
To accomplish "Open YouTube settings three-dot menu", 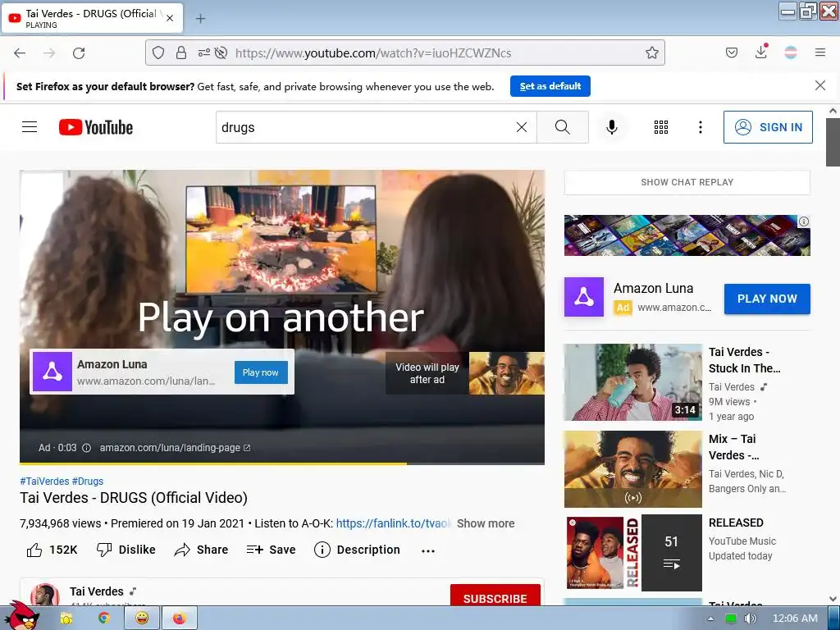I will (x=701, y=127).
